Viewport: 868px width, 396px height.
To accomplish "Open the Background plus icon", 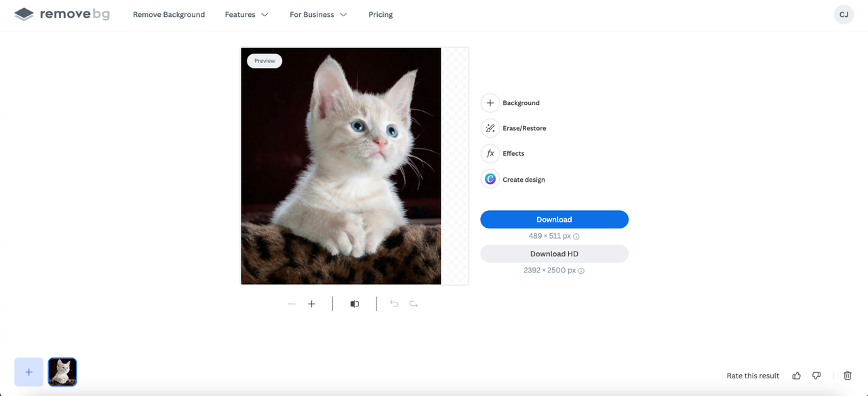I will (490, 103).
